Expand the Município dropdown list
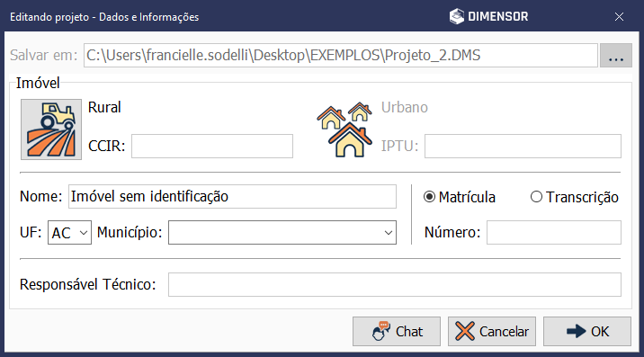This screenshot has width=644, height=357. [x=282, y=233]
